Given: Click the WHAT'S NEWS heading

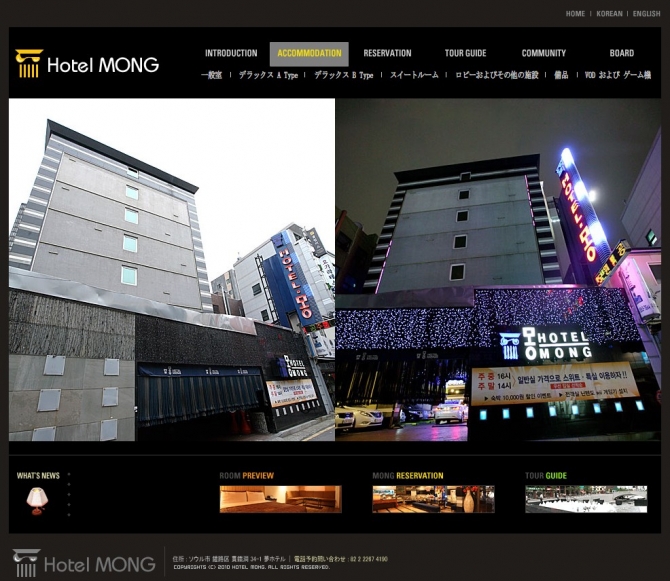Looking at the screenshot, I should [38, 475].
